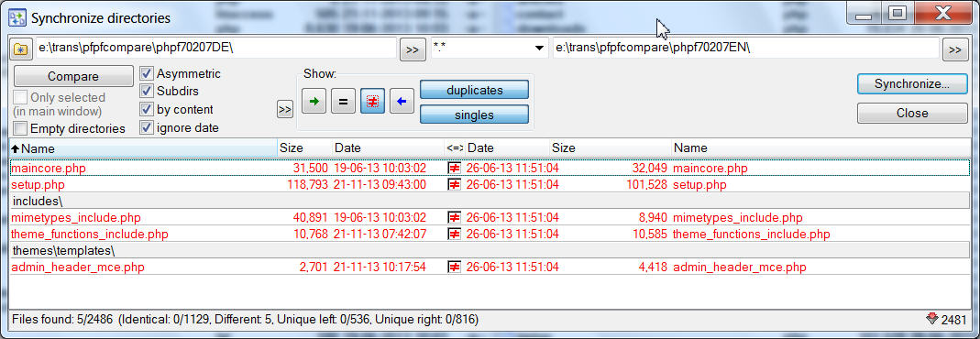Toggle the unequal files filter button

[372, 101]
